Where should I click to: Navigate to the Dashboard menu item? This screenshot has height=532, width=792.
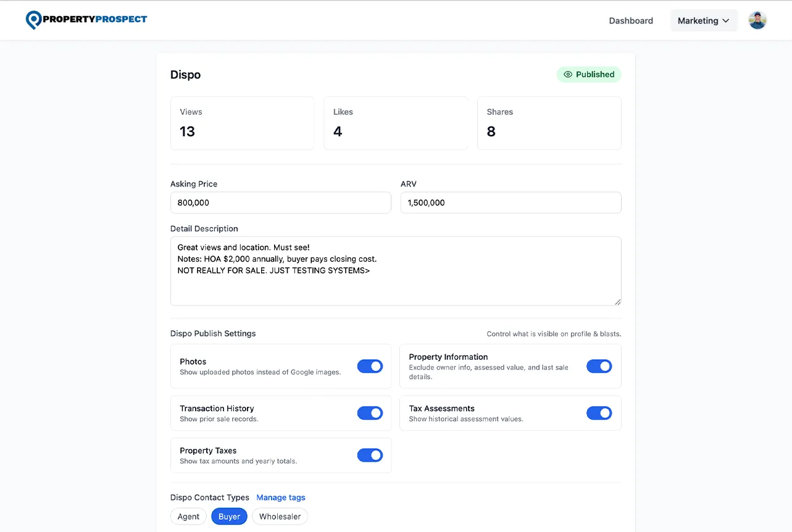click(631, 20)
